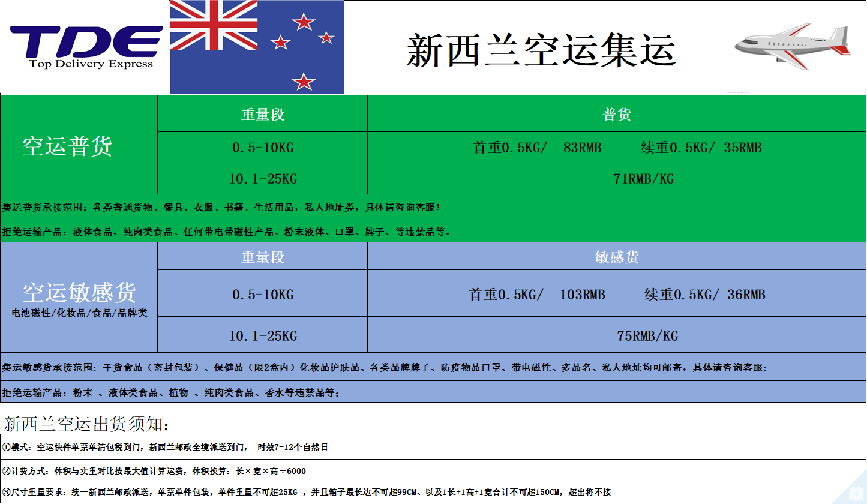
Task: Click the 新西兰空运出货须知 section heading
Action: pyautogui.click(x=86, y=424)
